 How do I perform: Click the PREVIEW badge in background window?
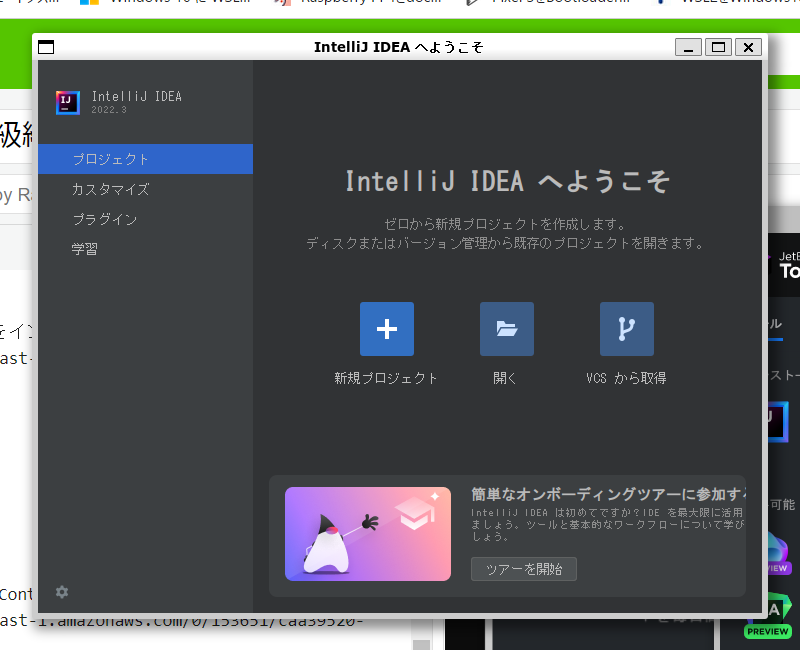pos(767,631)
